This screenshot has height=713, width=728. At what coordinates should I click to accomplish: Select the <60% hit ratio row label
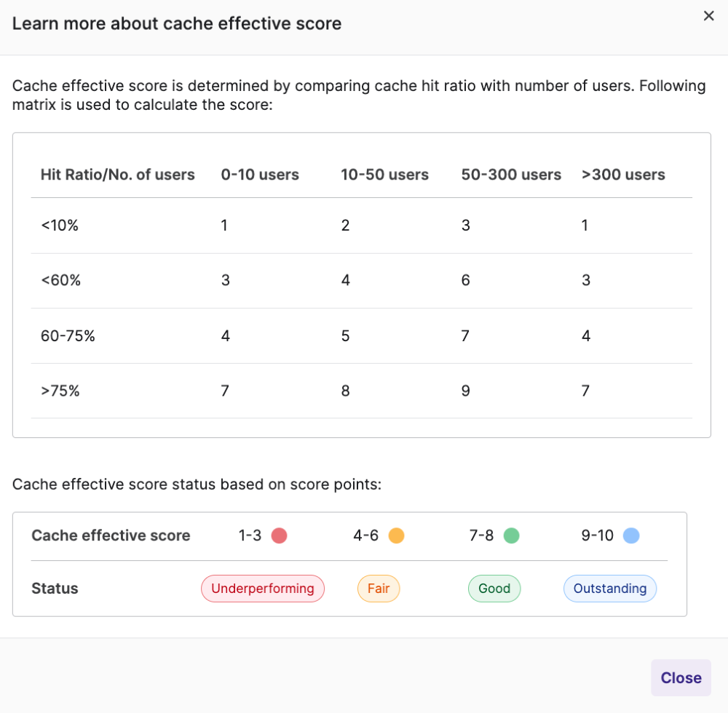[x=60, y=280]
